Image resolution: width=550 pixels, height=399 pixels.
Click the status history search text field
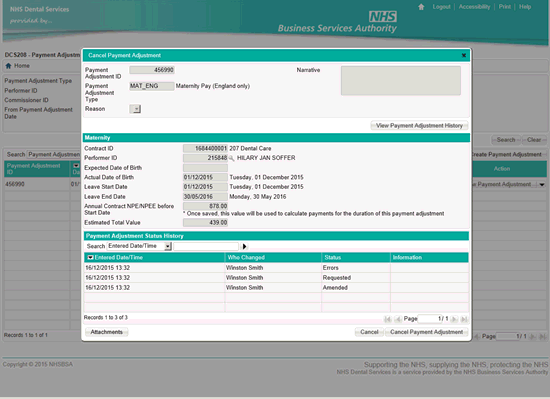point(206,246)
